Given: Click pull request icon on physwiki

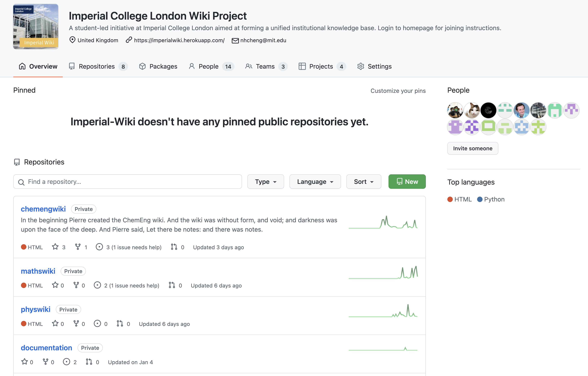Looking at the screenshot, I should point(120,323).
